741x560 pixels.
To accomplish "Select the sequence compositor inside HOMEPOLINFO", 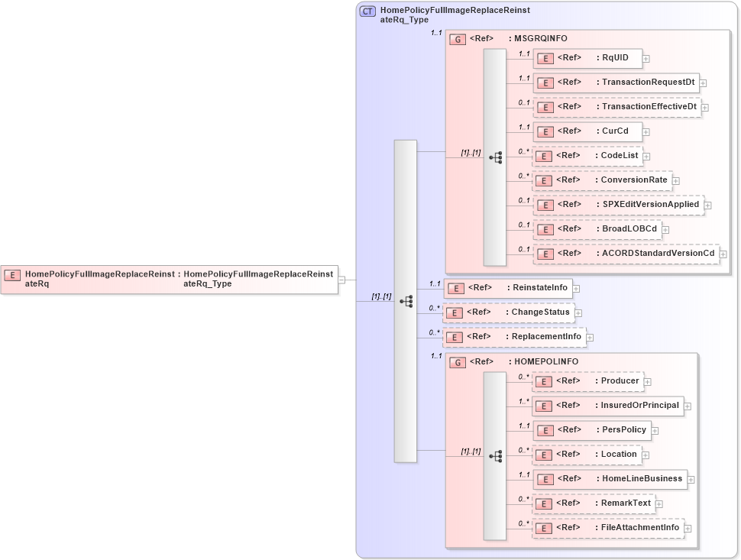I will tap(497, 455).
